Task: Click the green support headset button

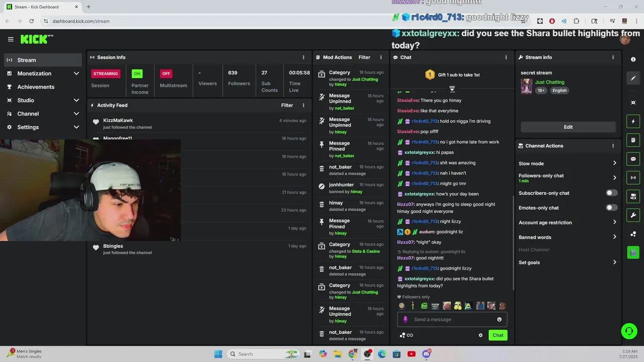Action: pyautogui.click(x=629, y=330)
